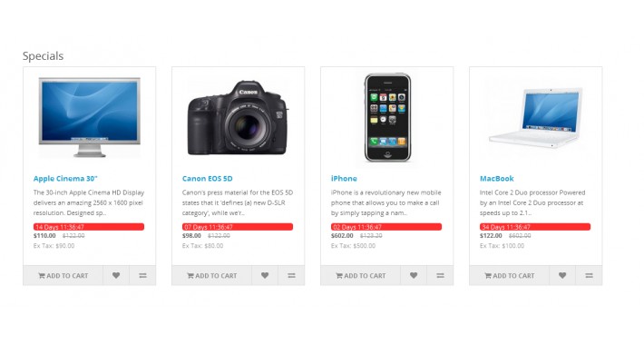Screen dimensions: 644x345
Task: Click the MacBook laptop image
Action: pos(535,117)
